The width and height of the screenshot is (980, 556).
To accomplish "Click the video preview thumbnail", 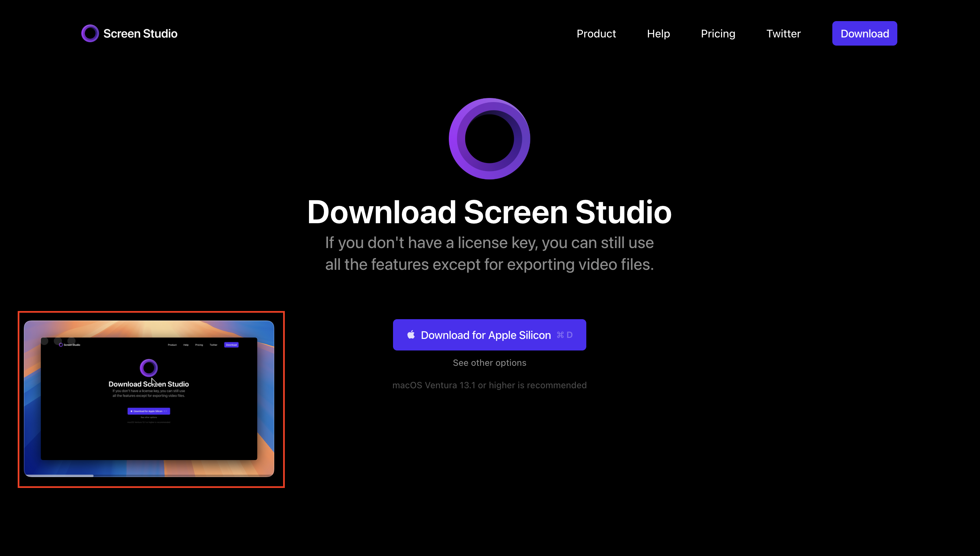I will click(149, 398).
